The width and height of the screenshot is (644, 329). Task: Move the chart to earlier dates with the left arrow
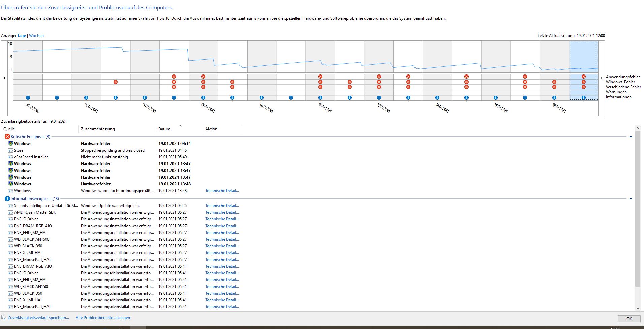[x=4, y=78]
